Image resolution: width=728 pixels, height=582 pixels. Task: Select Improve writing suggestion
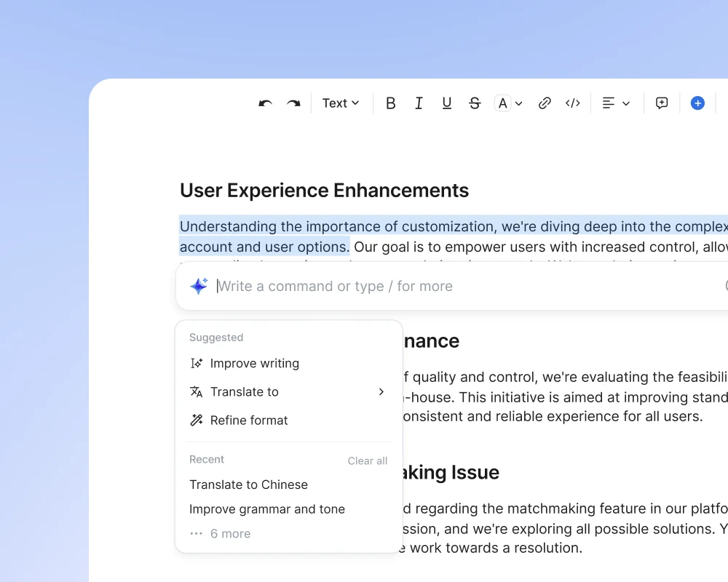tap(288, 364)
